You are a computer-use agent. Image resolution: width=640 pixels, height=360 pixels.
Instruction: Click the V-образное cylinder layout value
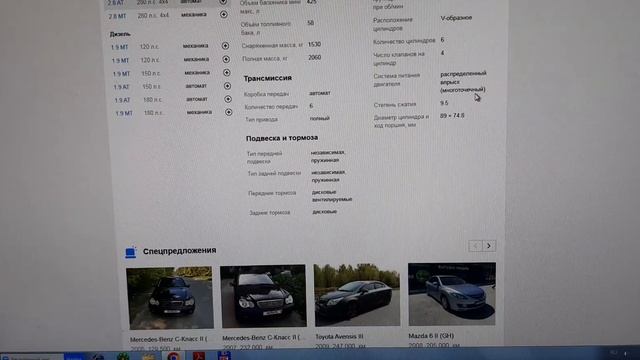pyautogui.click(x=456, y=18)
